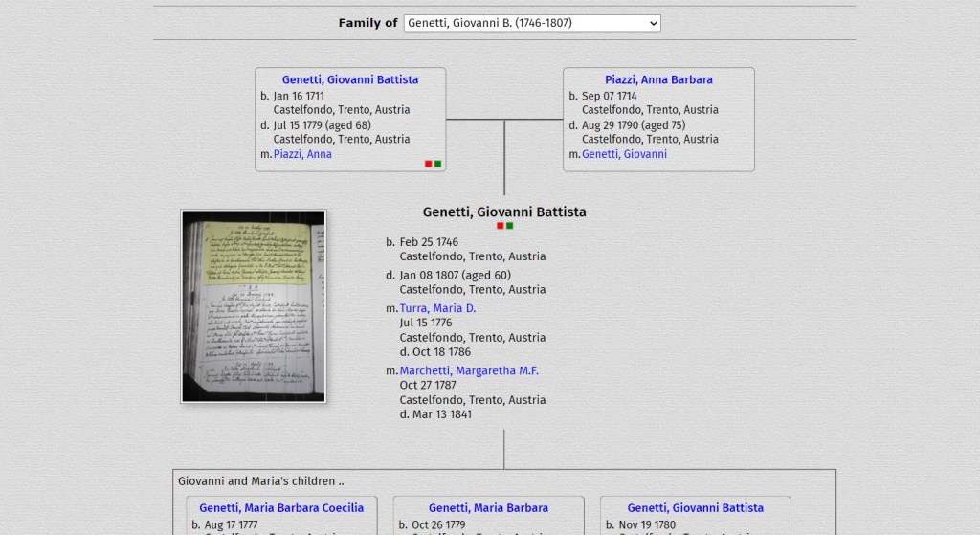Click 'Giovanni and Maria's children' section heading
The image size is (980, 535).
pos(261,481)
